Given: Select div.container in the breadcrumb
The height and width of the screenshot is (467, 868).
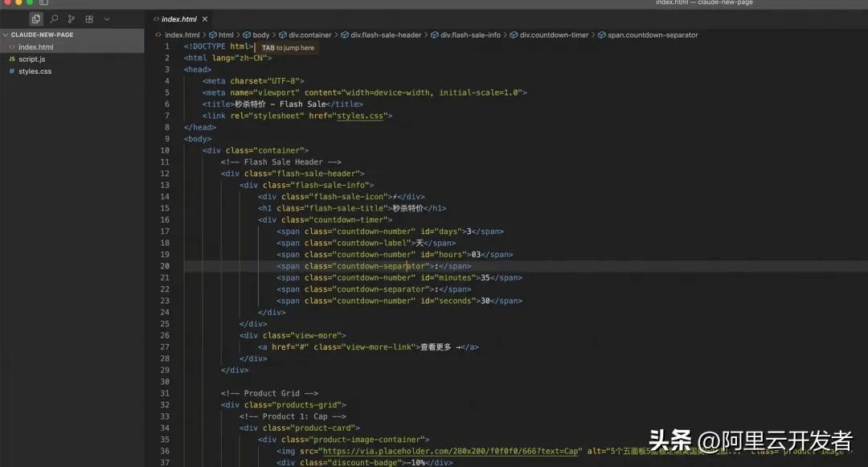Looking at the screenshot, I should point(310,35).
